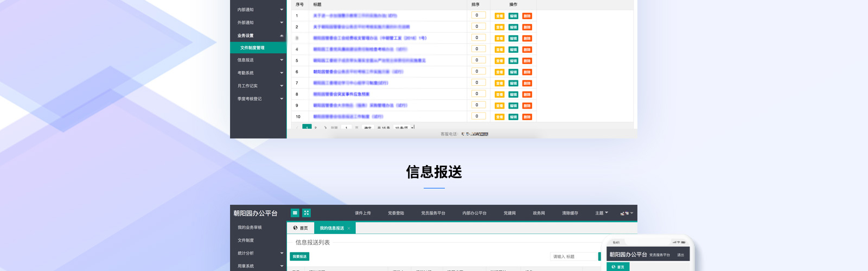The image size is (868, 271).
Task: Open the 主题 dropdown in top navigation
Action: 601,213
